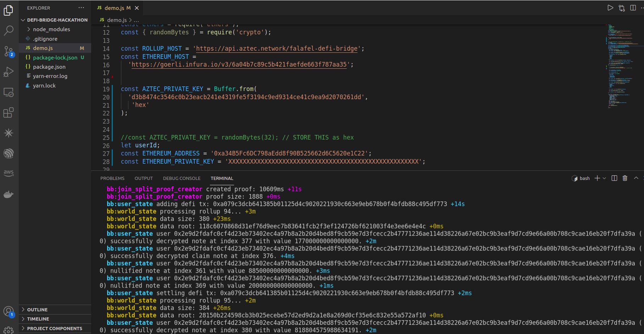644x334 pixels.
Task: Open the AWS toolkit icon
Action: (x=9, y=173)
